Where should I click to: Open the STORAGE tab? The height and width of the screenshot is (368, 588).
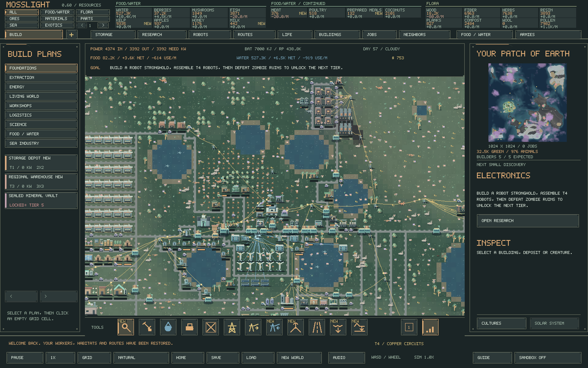113,35
